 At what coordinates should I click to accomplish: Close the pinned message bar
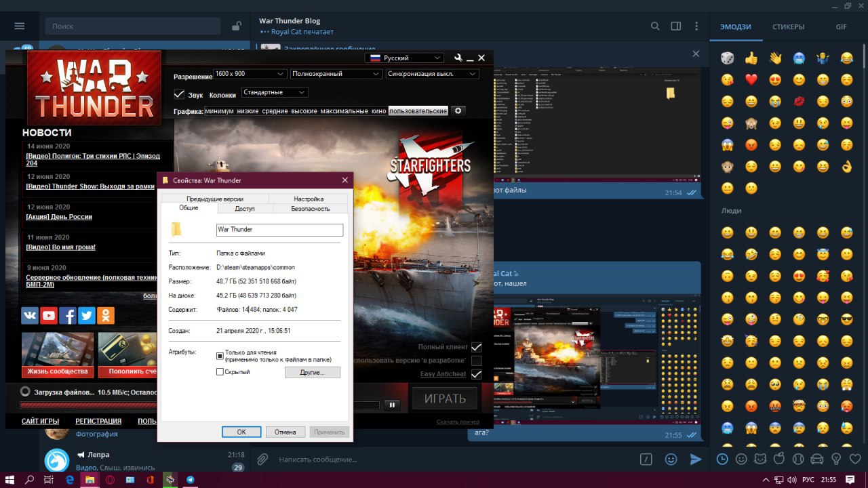(696, 54)
